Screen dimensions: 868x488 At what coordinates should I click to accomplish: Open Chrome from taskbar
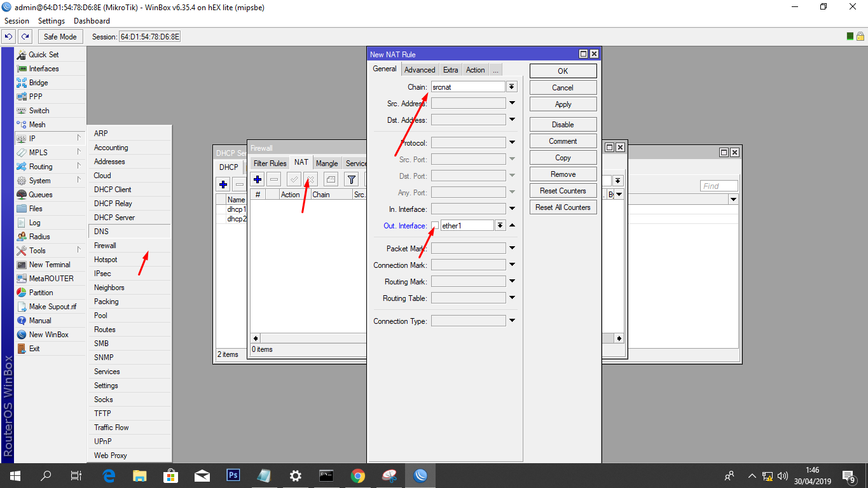(357, 475)
